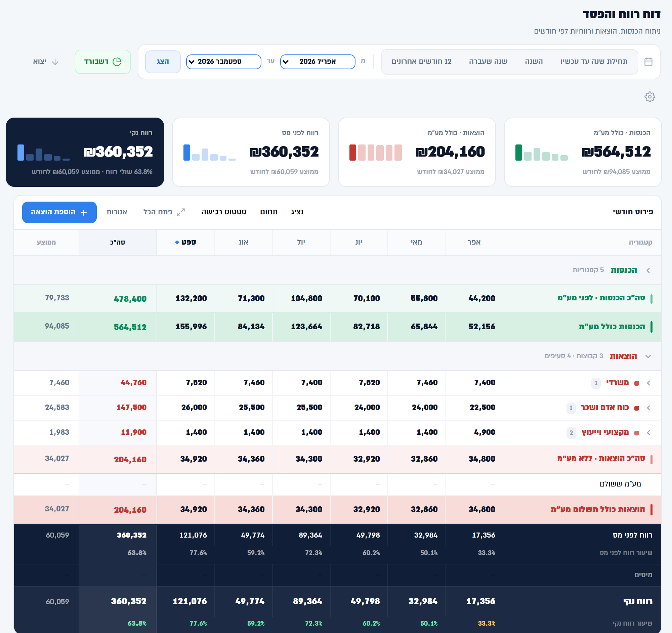Expand the כוח אדם ושכר group

[x=648, y=408]
